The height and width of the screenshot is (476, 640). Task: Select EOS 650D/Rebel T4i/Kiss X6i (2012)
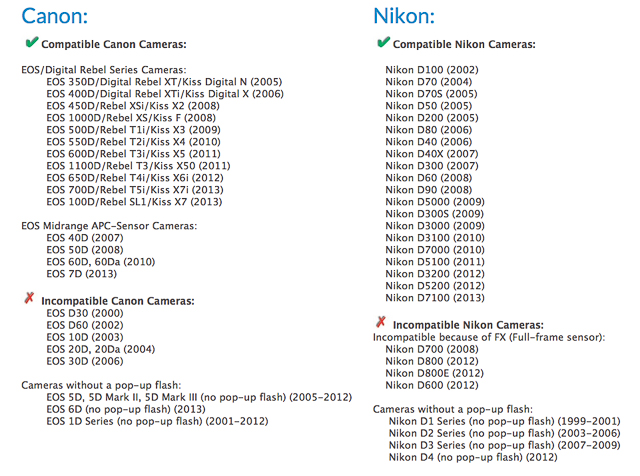click(x=135, y=178)
